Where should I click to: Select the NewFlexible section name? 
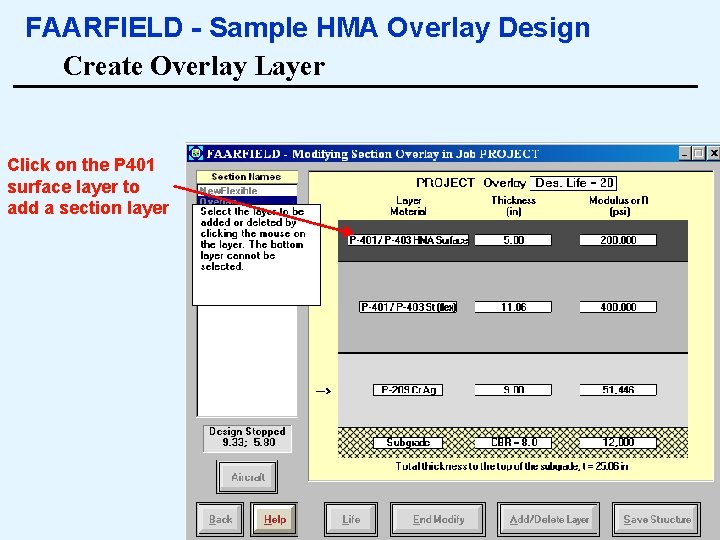247,190
